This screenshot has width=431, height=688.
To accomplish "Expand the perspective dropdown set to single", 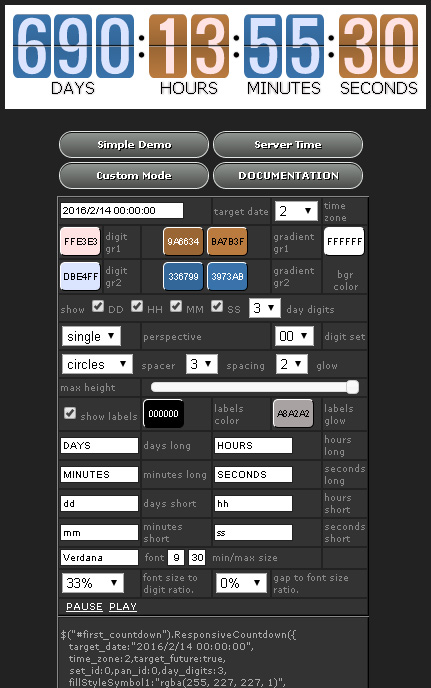I will pyautogui.click(x=91, y=337).
